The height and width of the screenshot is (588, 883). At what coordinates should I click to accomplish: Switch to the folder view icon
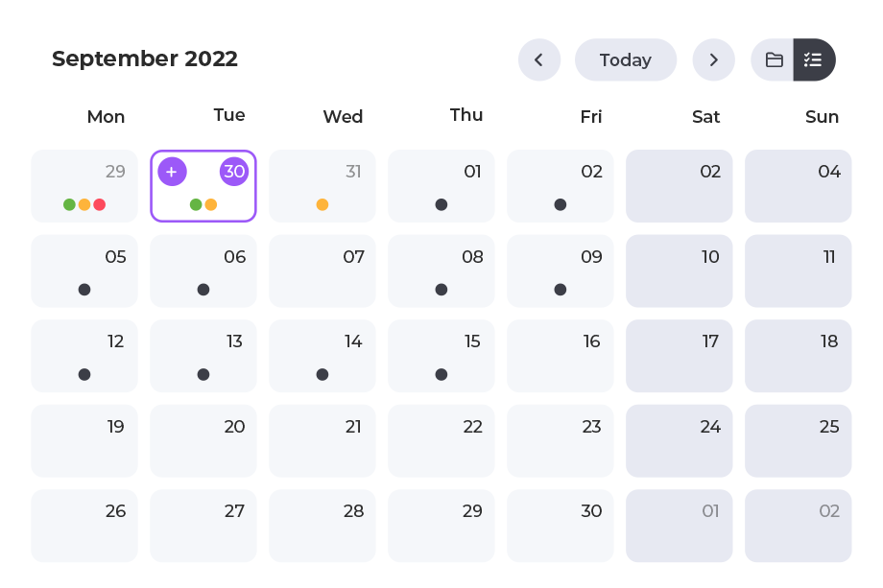(774, 59)
